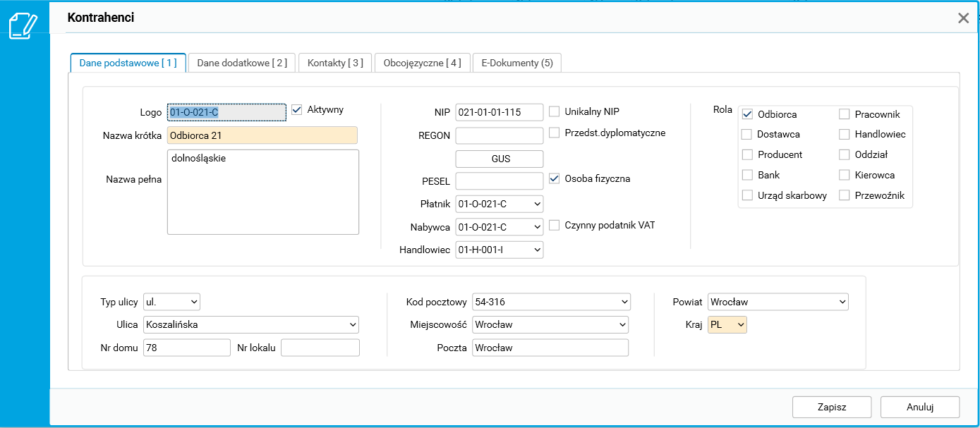The height and width of the screenshot is (428, 980).
Task: Expand the Ulica Koszalińska dropdown
Action: 250,324
